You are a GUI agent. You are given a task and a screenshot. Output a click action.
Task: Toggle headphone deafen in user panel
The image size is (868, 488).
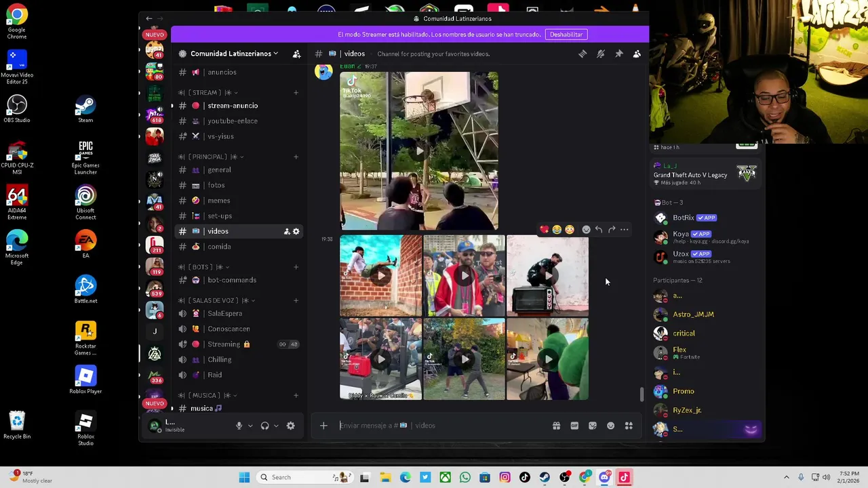[264, 426]
